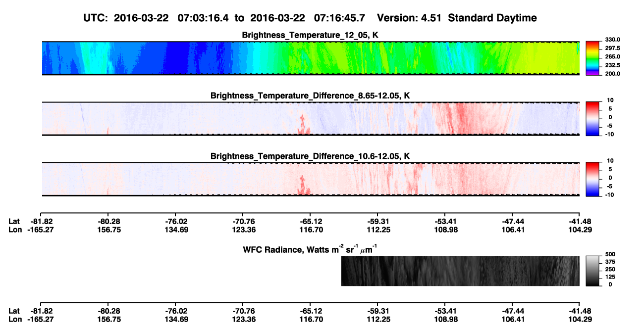The image size is (644, 330).
Task: Click 'Lon' label of axis above WFC panel
Action: pos(15,230)
